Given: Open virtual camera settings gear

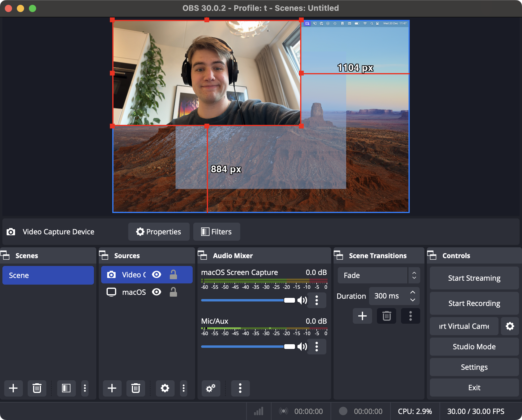Looking at the screenshot, I should click(510, 326).
